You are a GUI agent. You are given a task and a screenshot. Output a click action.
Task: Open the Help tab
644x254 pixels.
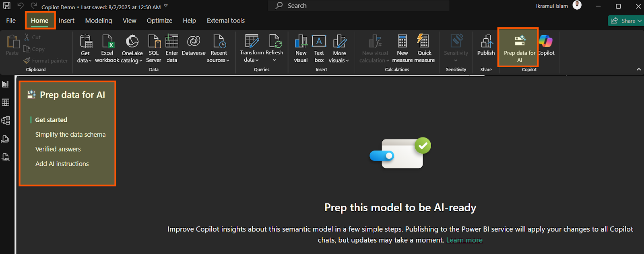[x=189, y=21]
